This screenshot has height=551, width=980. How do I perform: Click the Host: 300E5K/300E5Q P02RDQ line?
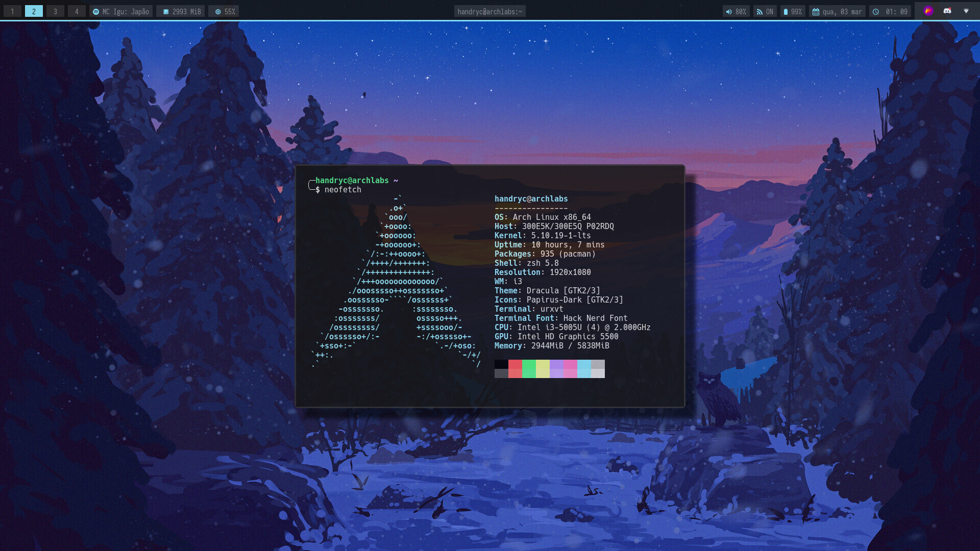tap(554, 227)
